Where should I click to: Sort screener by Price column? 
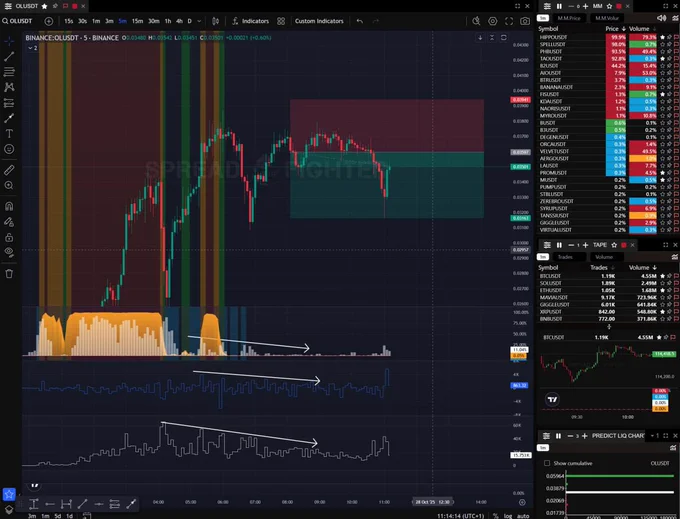(x=615, y=29)
